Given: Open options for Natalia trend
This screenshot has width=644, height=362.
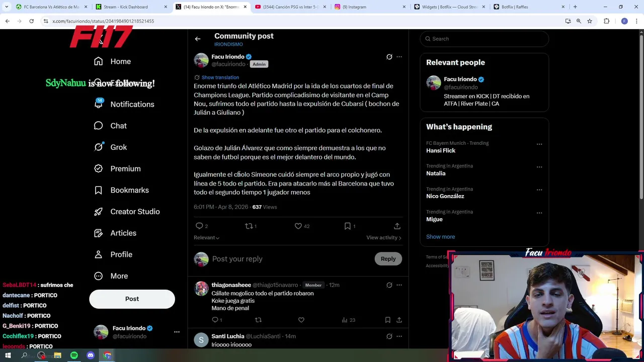Looking at the screenshot, I should tap(539, 167).
